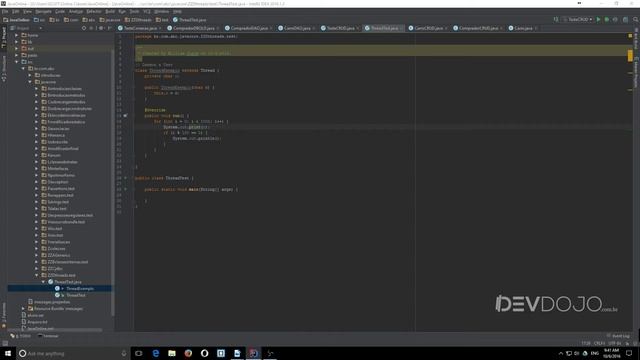The width and height of the screenshot is (640, 360).
Task: Click ZZDthreads breadcrumb in navigation bar
Action: (138, 20)
